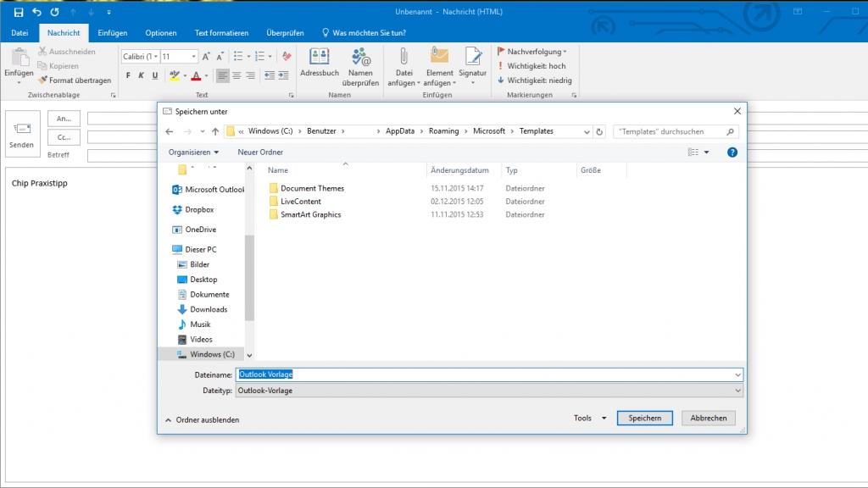Expand the Organisieren dropdown menu
The width and height of the screenshot is (868, 488).
[x=193, y=152]
